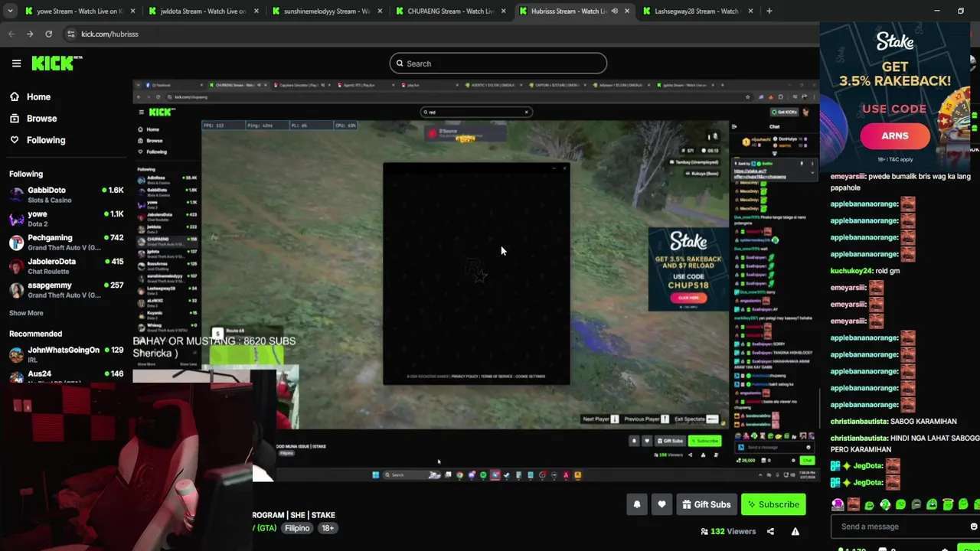
Task: Click the browser back arrow
Action: point(11,34)
